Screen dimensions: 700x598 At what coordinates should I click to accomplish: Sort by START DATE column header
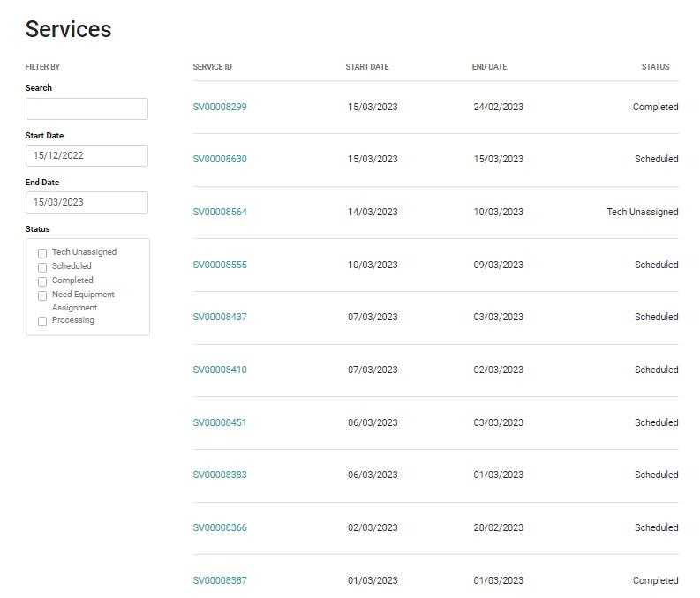pyautogui.click(x=367, y=67)
